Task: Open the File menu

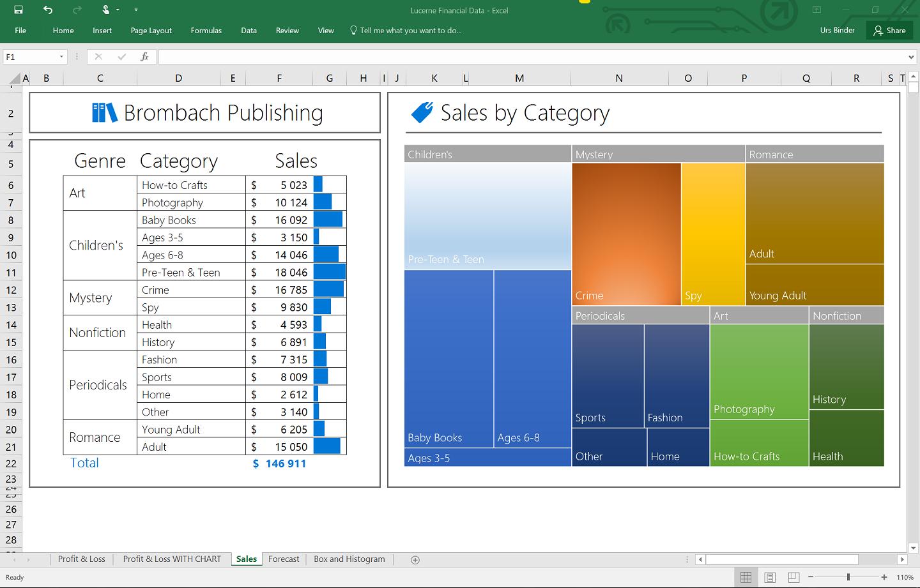Action: (x=20, y=30)
